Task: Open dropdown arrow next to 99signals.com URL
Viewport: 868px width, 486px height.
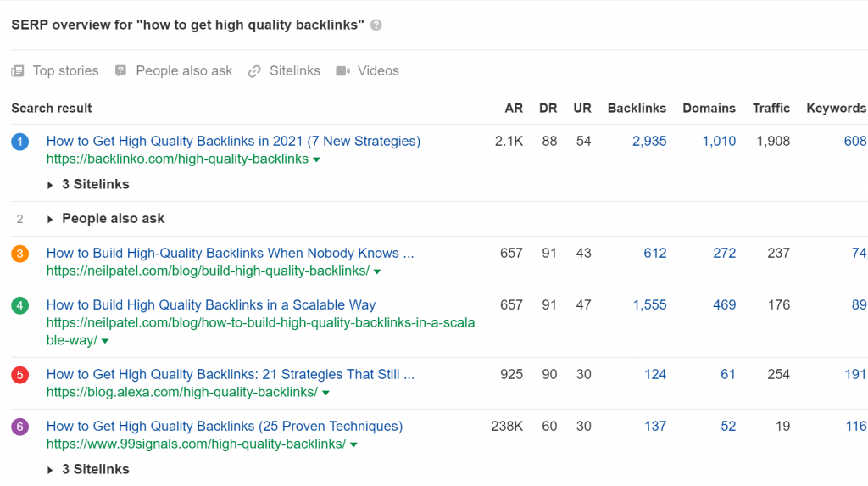Action: coord(353,444)
